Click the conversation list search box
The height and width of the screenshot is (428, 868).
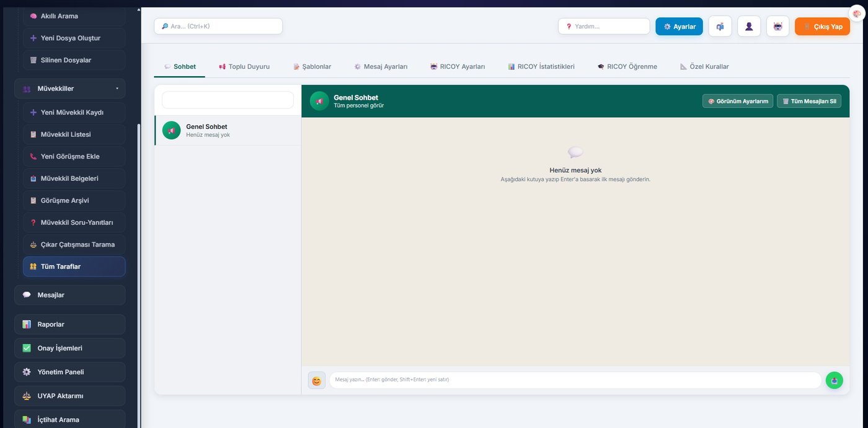[x=228, y=100]
